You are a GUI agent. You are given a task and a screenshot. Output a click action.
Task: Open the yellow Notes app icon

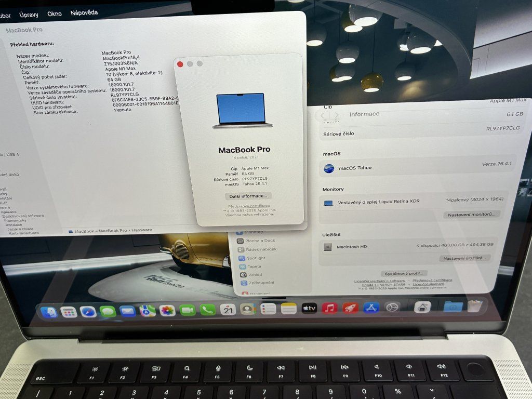288,309
